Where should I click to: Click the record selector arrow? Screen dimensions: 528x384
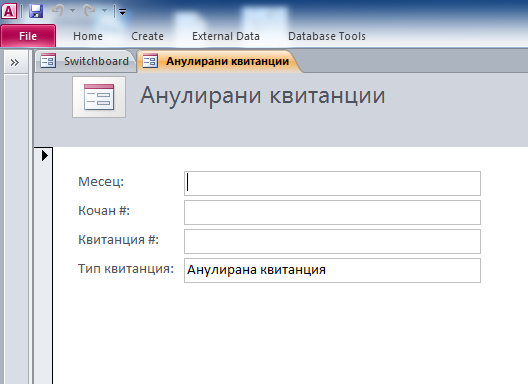pos(44,156)
